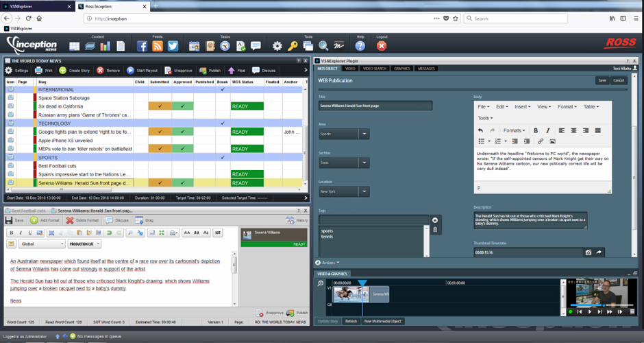Open the Formats dropdown in Body editor

tap(515, 130)
